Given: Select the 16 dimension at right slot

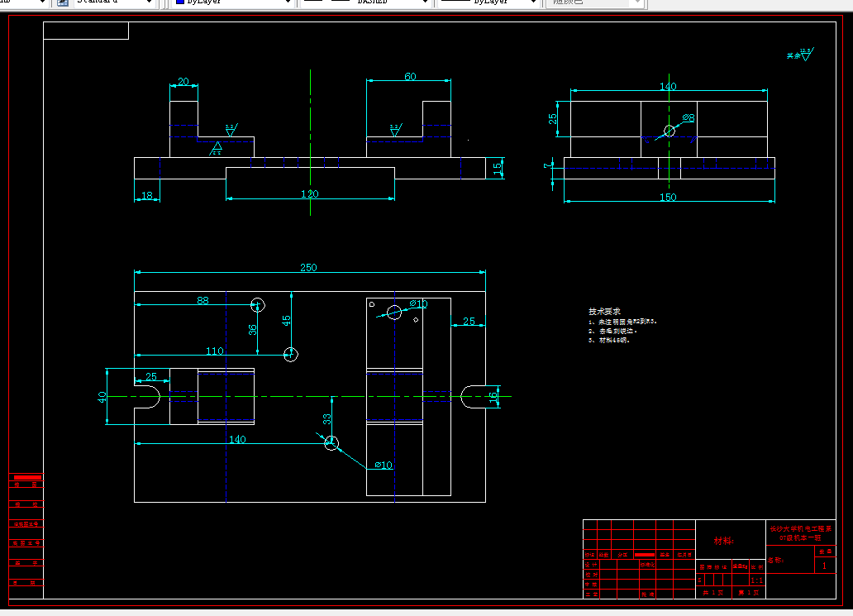Looking at the screenshot, I should 493,397.
